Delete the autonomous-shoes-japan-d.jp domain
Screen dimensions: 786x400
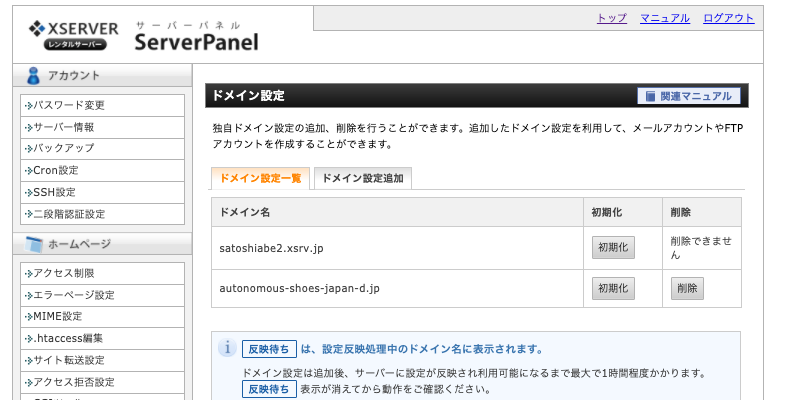(x=687, y=288)
